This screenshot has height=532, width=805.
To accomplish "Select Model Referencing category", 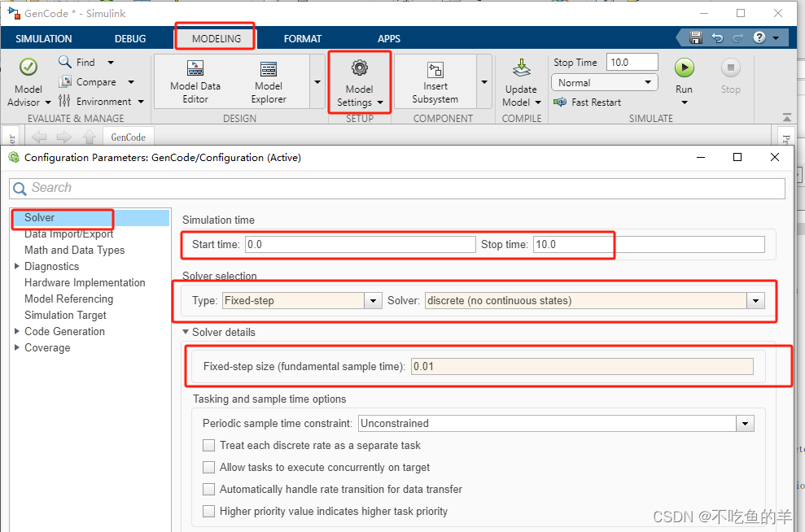I will (69, 299).
